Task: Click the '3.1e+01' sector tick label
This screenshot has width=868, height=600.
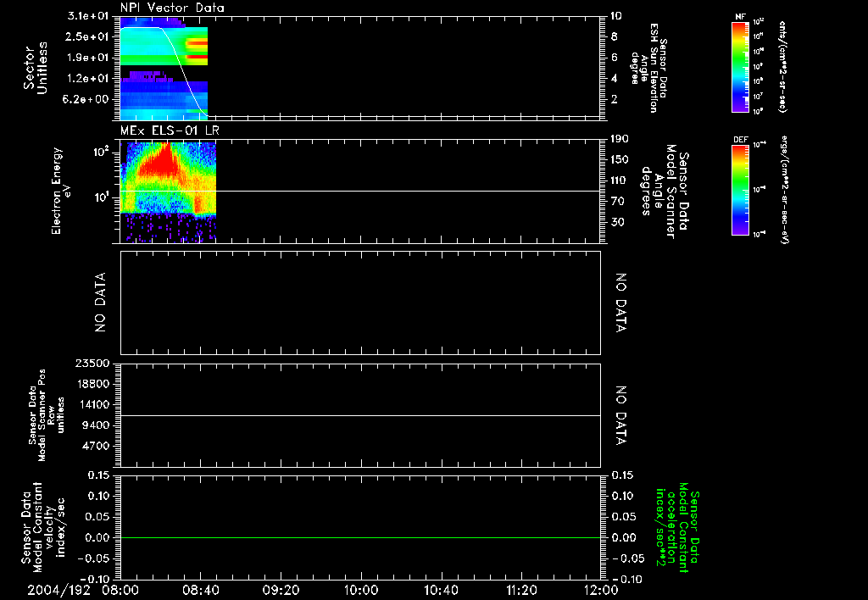Action: (87, 15)
